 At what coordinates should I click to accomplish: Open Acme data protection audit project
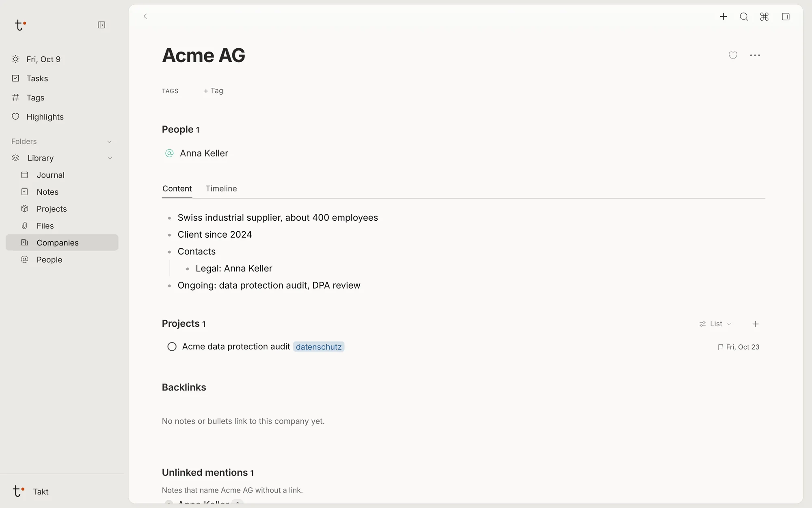tap(236, 347)
